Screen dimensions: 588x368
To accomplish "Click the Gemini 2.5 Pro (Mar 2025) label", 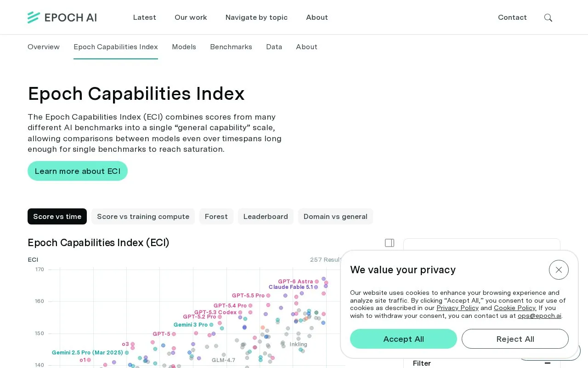I will click(x=88, y=353).
